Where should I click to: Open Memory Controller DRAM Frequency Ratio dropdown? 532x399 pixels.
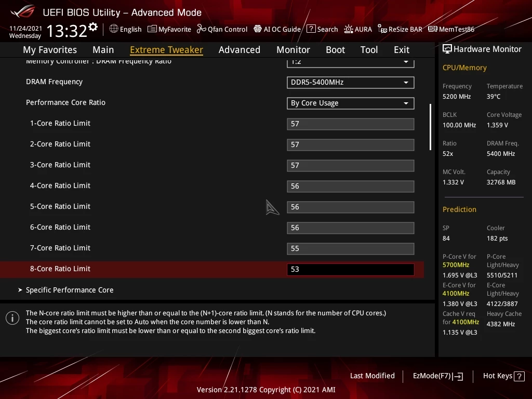(x=351, y=63)
